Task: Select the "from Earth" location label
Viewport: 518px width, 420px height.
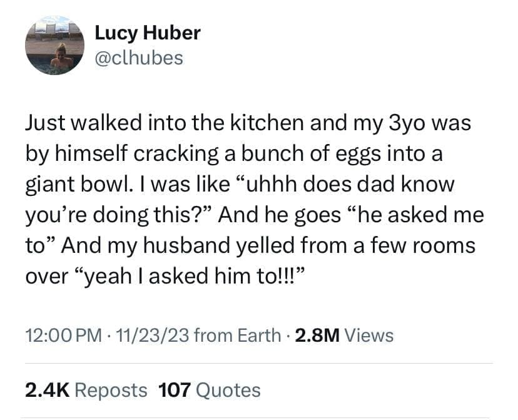Action: (x=237, y=335)
